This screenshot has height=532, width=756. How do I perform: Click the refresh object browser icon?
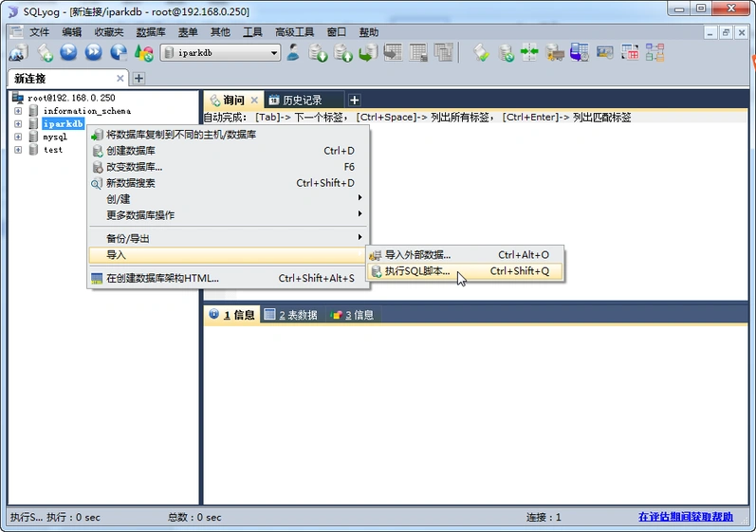[143, 52]
